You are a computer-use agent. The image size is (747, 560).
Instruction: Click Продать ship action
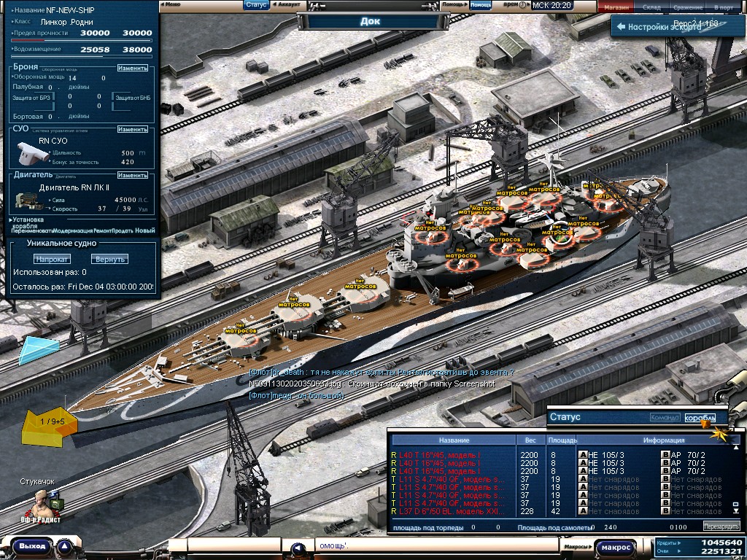(123, 230)
